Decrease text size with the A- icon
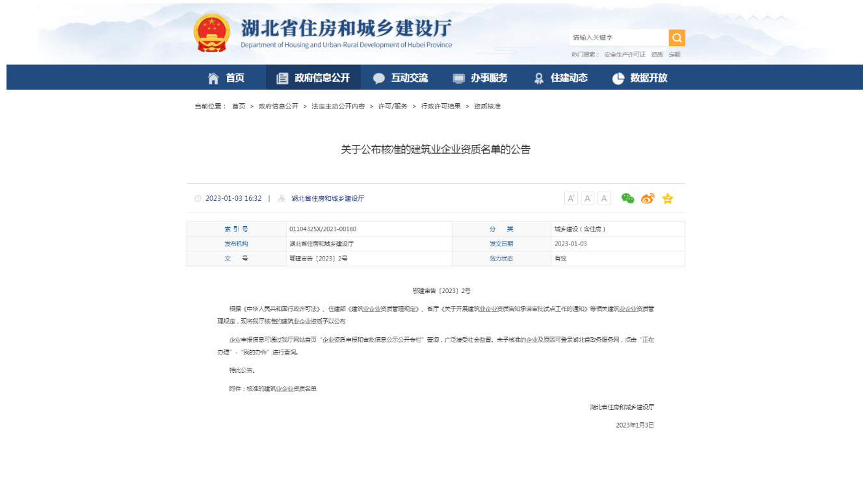The height and width of the screenshot is (484, 868). coord(587,198)
